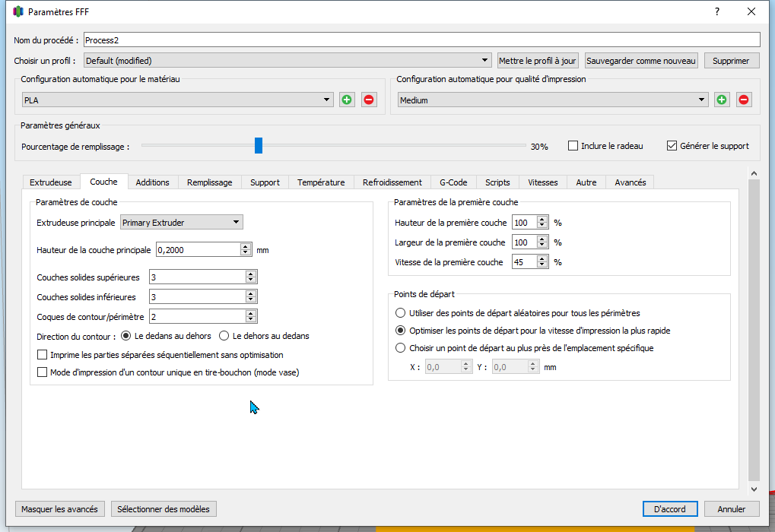Adjust the Hauteur de la première couche spinner
The width and height of the screenshot is (775, 532).
click(542, 222)
